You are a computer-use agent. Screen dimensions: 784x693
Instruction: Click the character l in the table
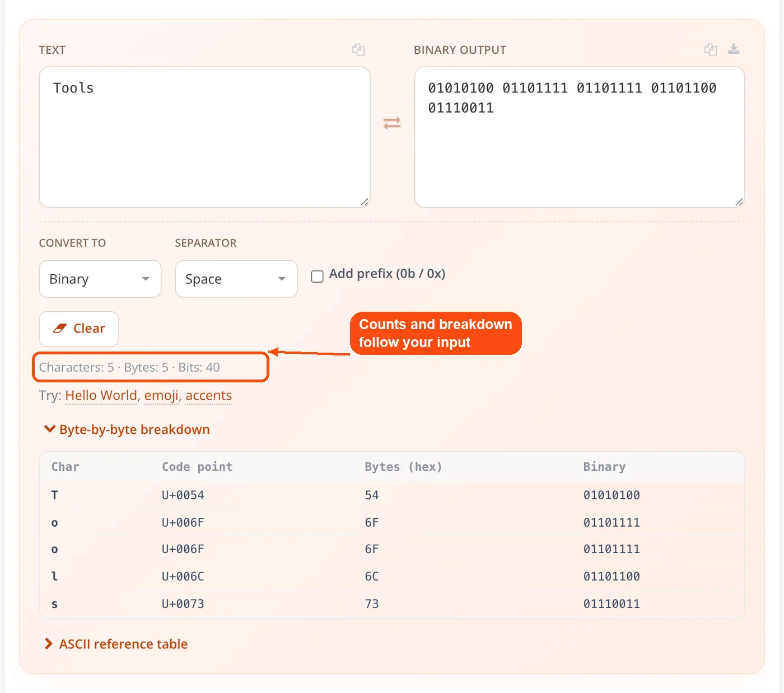(54, 577)
